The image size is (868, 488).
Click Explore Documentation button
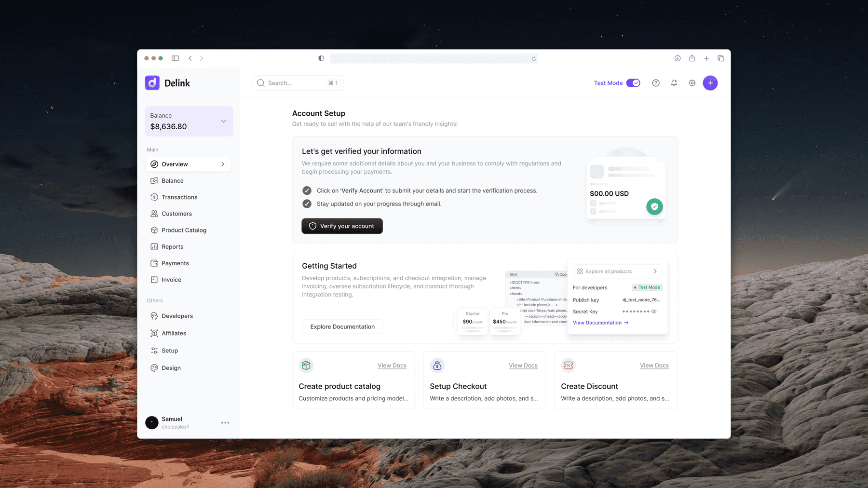pos(342,327)
